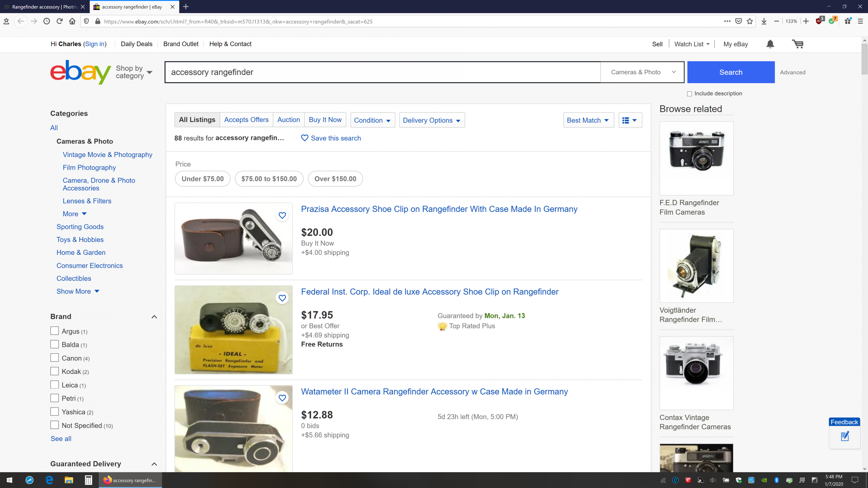Open Firefox downloads arrow
The height and width of the screenshot is (488, 868).
[764, 21]
